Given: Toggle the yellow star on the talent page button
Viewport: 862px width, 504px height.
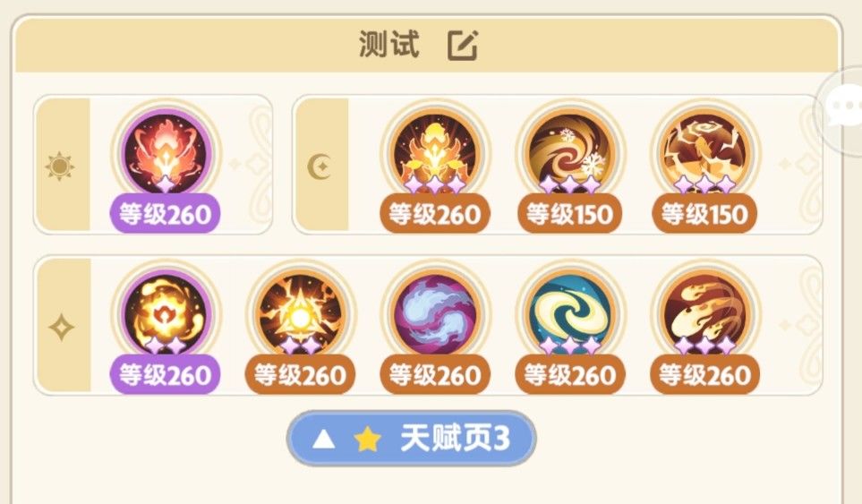Looking at the screenshot, I should [367, 439].
